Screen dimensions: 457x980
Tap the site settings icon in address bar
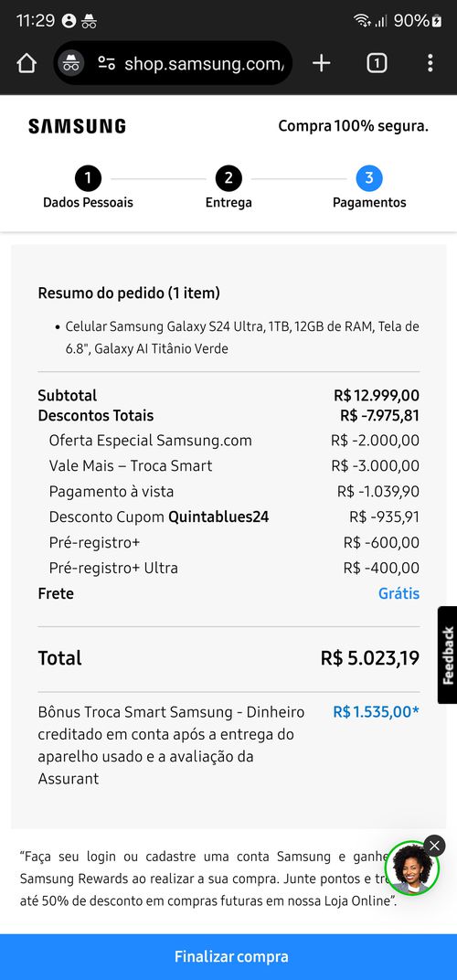point(106,63)
